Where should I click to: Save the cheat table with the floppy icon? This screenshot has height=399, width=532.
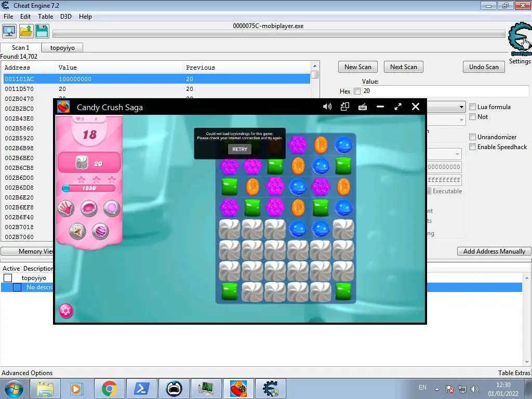42,31
